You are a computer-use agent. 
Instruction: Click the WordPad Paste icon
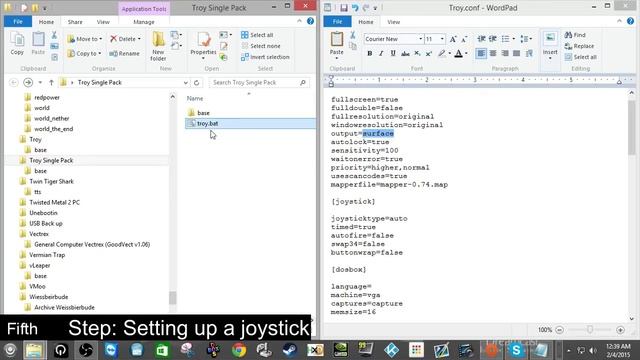click(x=337, y=40)
